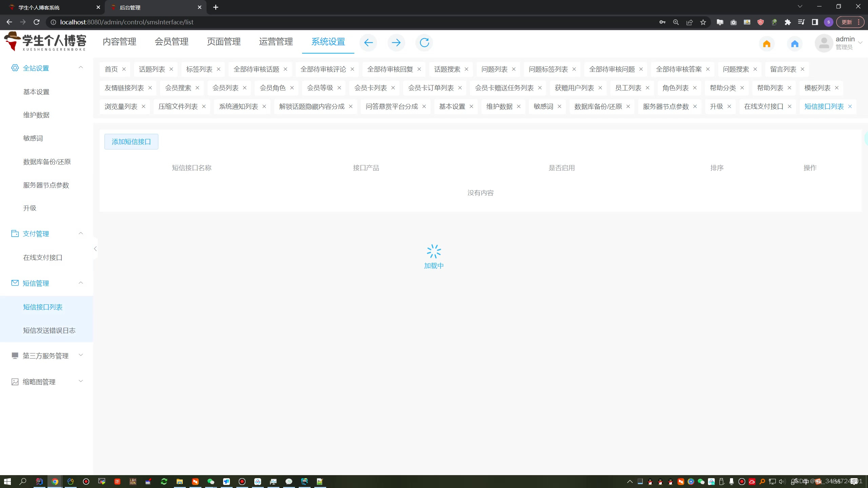The width and height of the screenshot is (868, 488).
Task: Close the 短信接口列表 active tab
Action: [850, 106]
